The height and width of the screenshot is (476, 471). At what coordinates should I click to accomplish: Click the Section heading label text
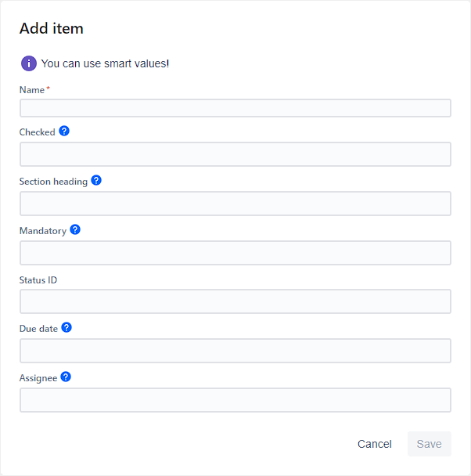point(53,182)
